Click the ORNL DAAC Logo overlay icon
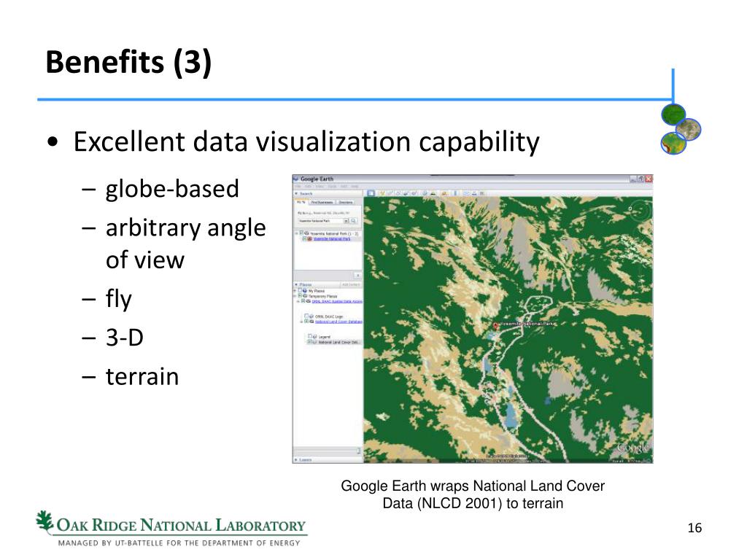Image resolution: width=747 pixels, height=560 pixels. tap(311, 316)
